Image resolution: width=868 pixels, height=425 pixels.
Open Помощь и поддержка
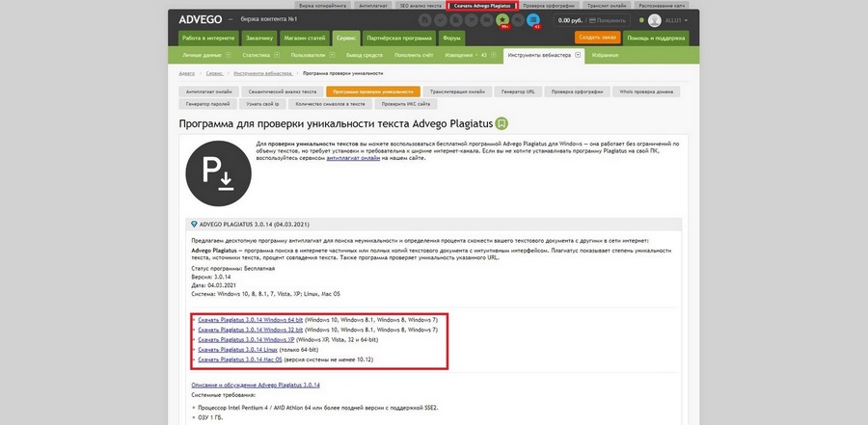[656, 39]
